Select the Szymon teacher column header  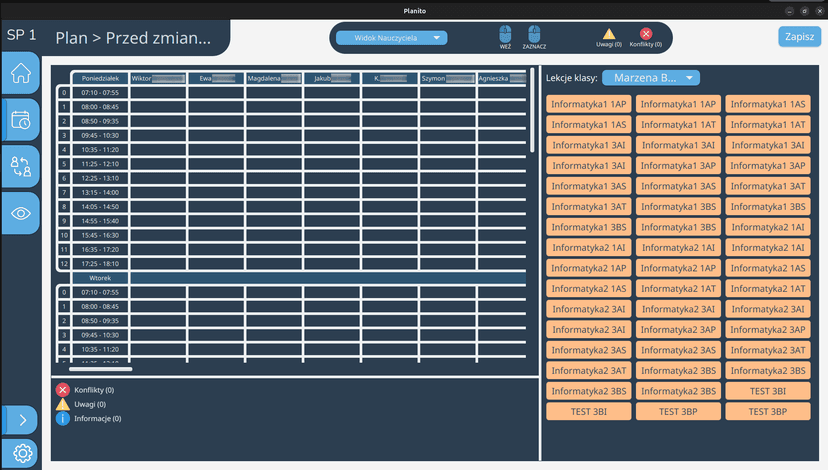tap(448, 78)
